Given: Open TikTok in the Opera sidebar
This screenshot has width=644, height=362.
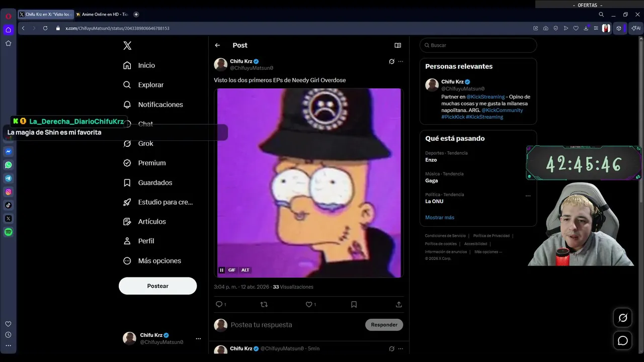Looking at the screenshot, I should [x=8, y=205].
